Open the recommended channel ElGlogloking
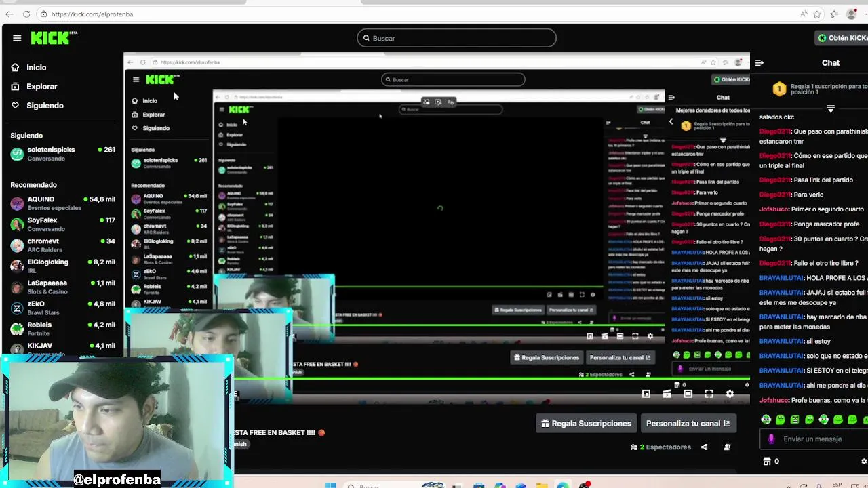868x488 pixels. pos(63,266)
